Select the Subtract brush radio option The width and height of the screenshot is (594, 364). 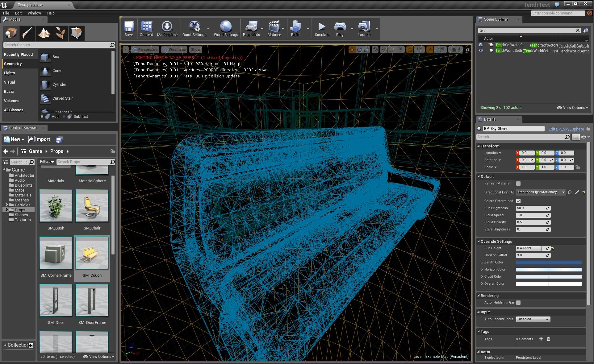(64, 117)
